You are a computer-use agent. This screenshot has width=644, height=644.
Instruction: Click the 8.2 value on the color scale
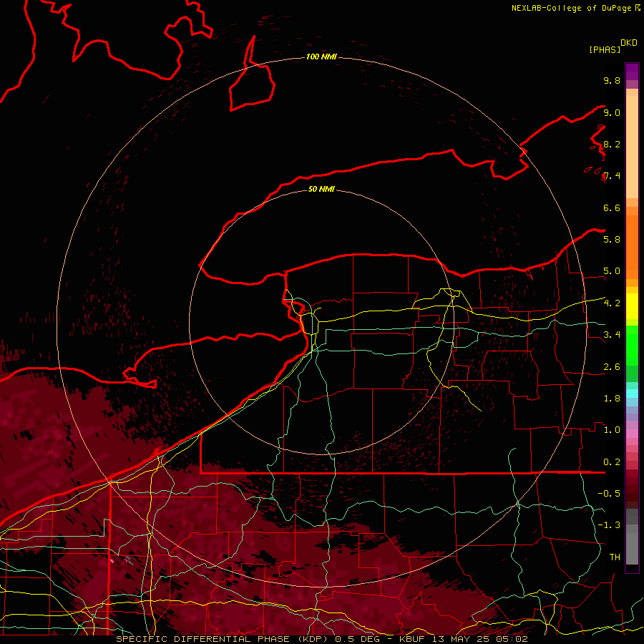[612, 144]
